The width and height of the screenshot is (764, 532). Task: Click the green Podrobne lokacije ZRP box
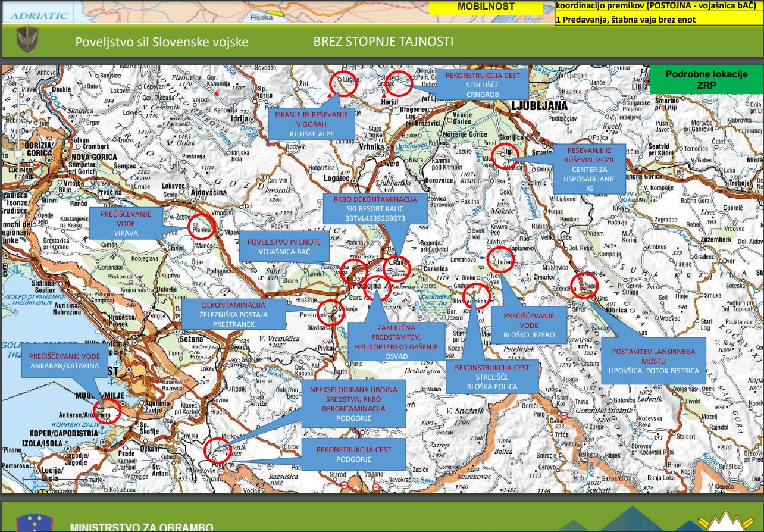tap(706, 80)
